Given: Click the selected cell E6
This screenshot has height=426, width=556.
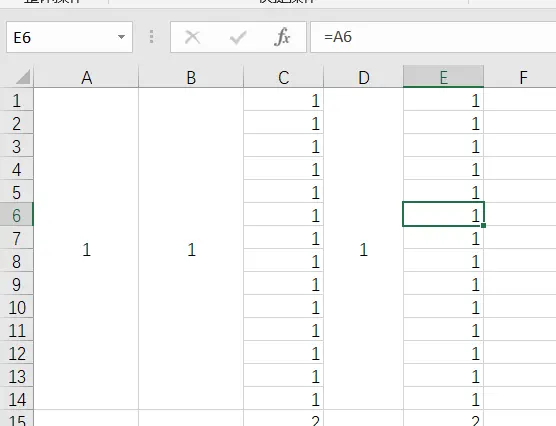Looking at the screenshot, I should pyautogui.click(x=444, y=214).
